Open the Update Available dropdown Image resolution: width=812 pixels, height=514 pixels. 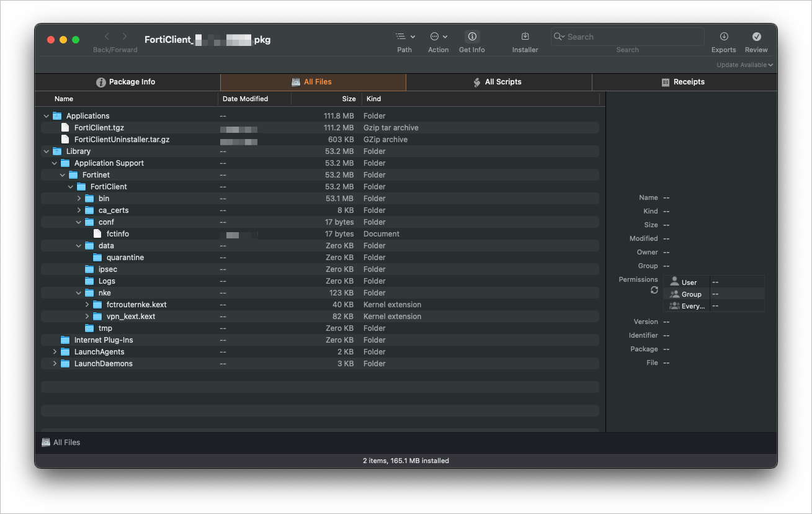pos(744,65)
